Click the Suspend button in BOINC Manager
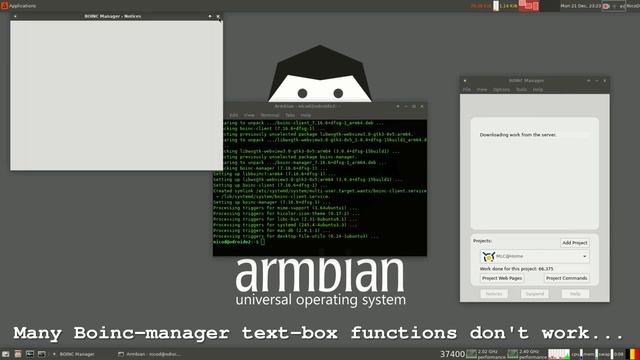 pos(534,293)
